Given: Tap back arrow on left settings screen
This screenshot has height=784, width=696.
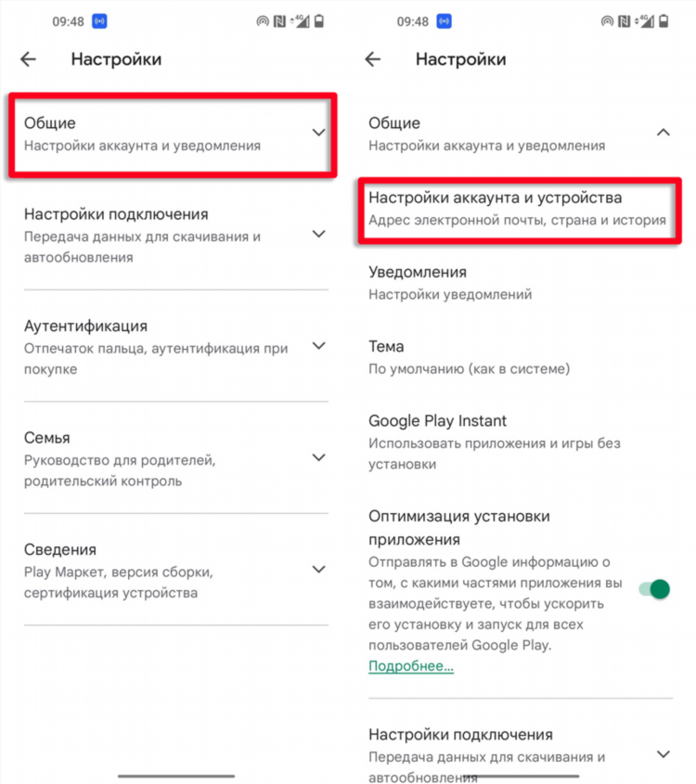Looking at the screenshot, I should [29, 59].
